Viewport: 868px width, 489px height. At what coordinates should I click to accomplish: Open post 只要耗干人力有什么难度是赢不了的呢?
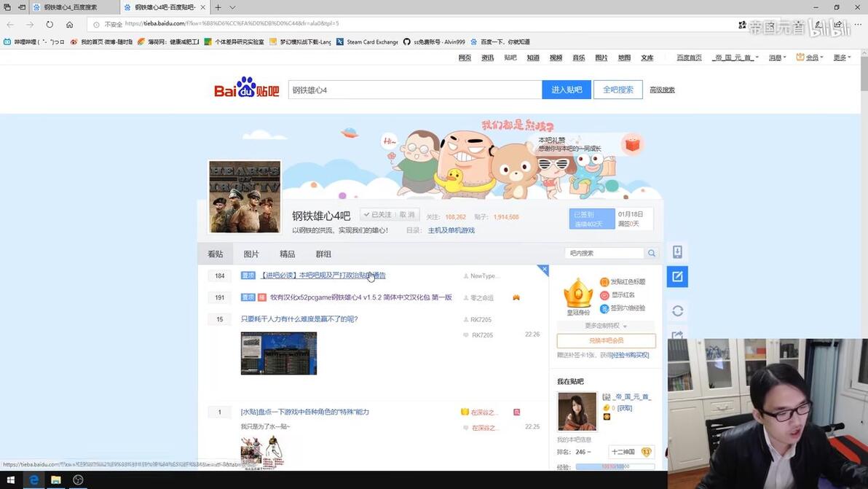pos(299,319)
